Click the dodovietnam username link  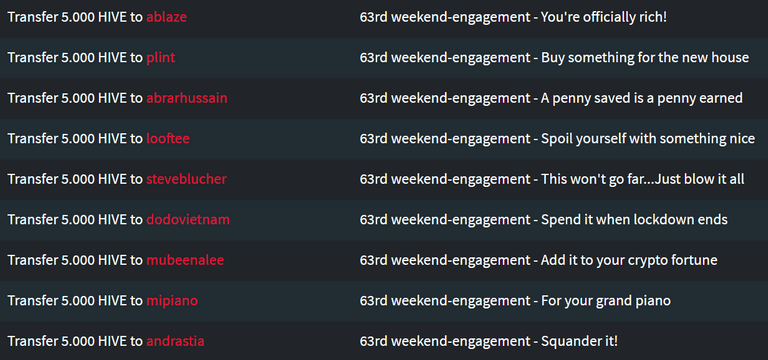pyautogui.click(x=188, y=220)
